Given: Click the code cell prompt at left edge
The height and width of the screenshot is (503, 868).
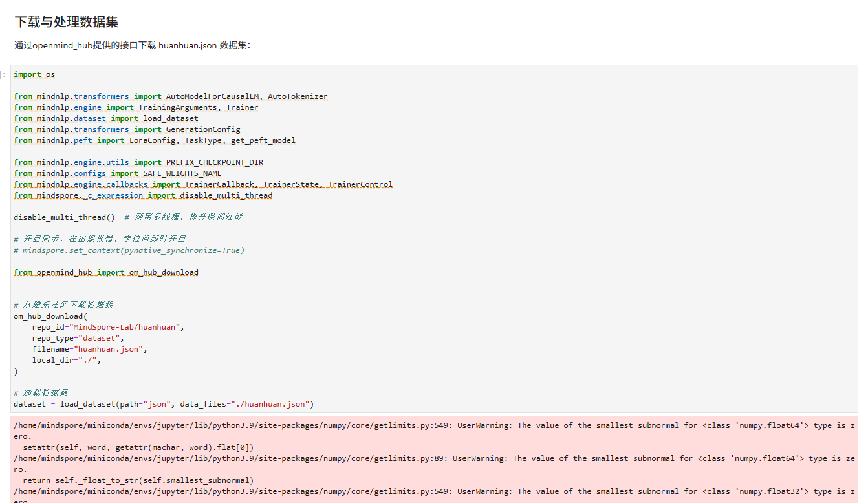Looking at the screenshot, I should point(5,75).
